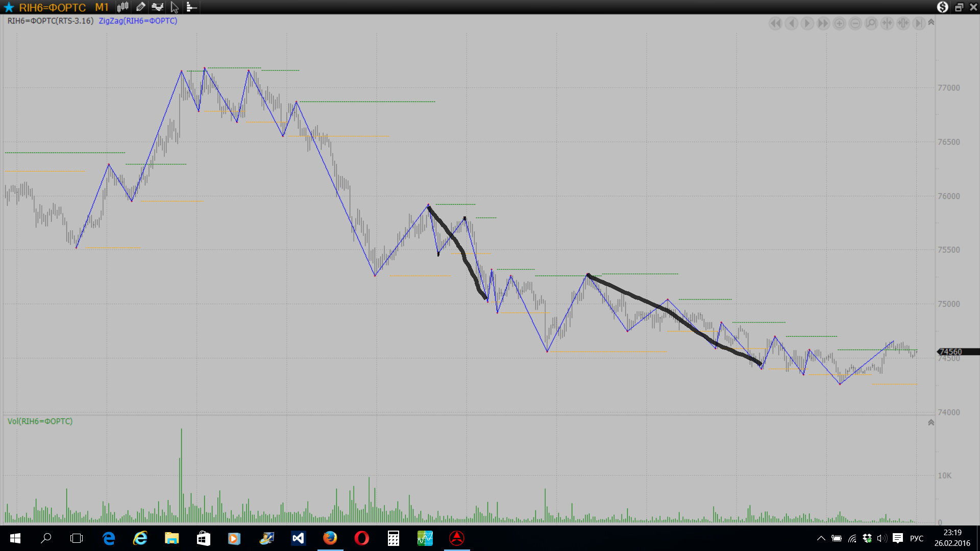
Task: Zoom out with the minus button
Action: [855, 23]
